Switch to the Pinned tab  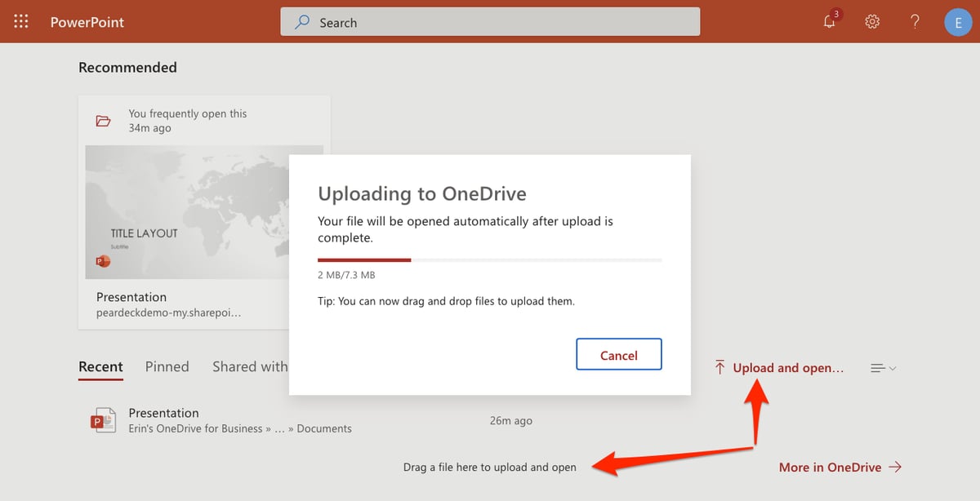(x=167, y=366)
